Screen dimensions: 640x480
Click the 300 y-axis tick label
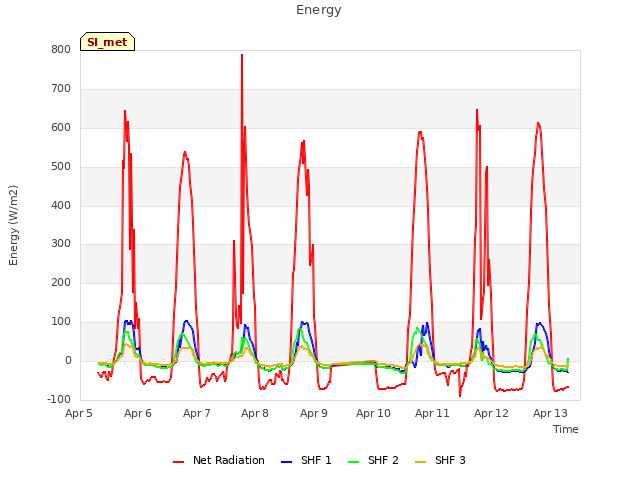click(61, 244)
